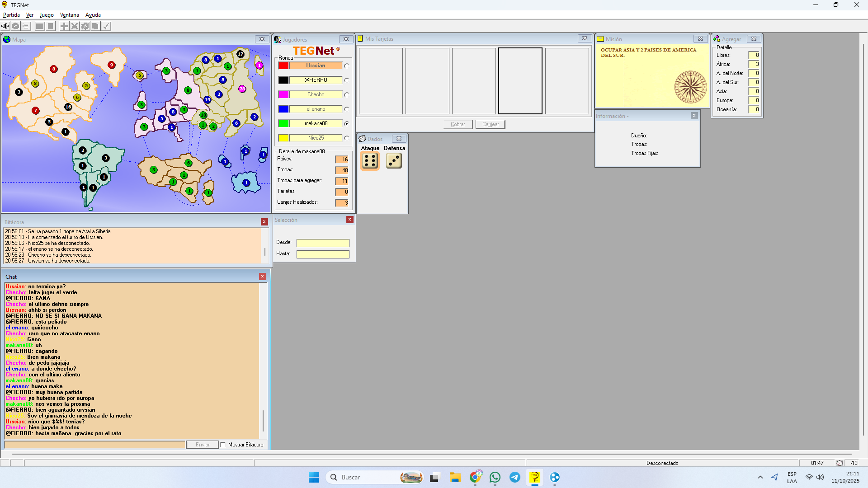The width and height of the screenshot is (868, 488).
Task: Click the checkmark end-turn toolbar icon
Action: point(106,26)
